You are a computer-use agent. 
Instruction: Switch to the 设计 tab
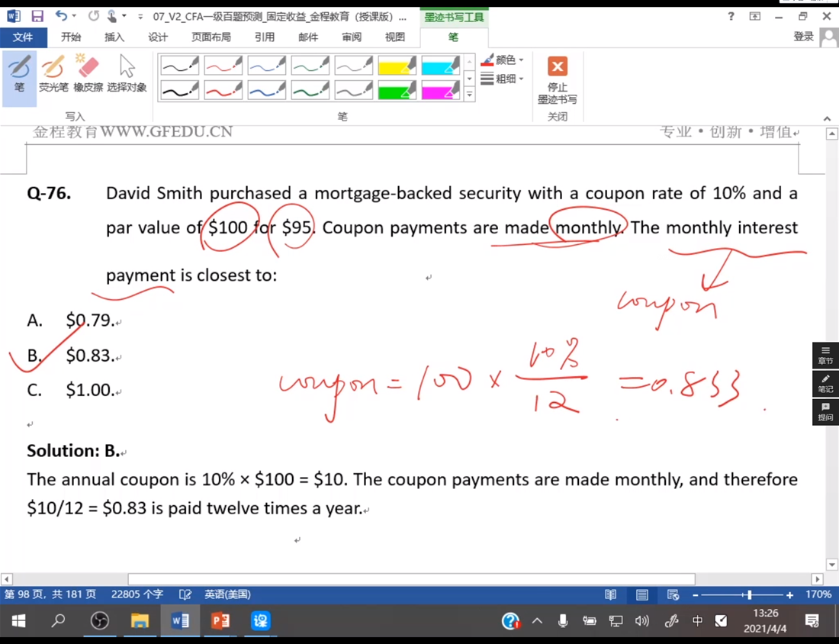pos(158,37)
